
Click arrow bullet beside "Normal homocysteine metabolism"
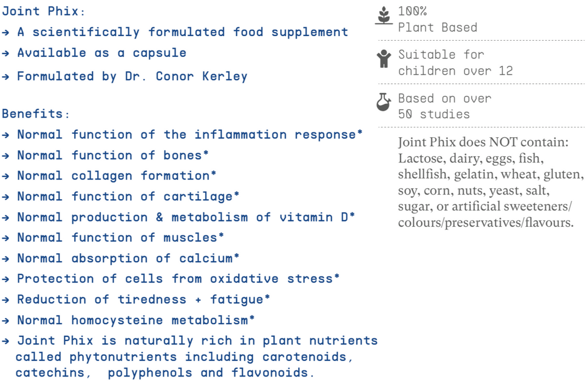(x=5, y=320)
